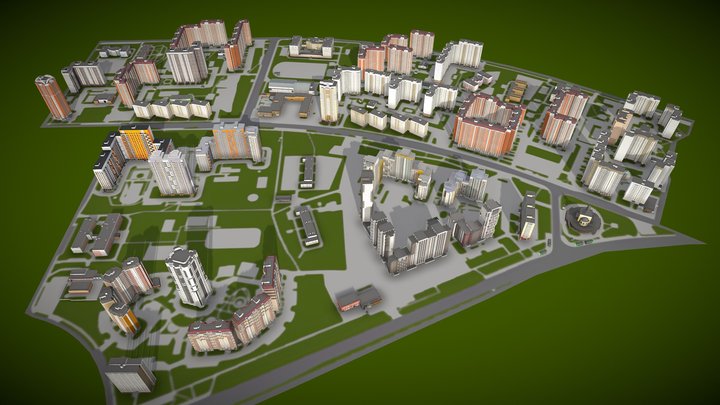Click the oval running track field
Viewport: 720px width, 405px height.
point(300,70)
